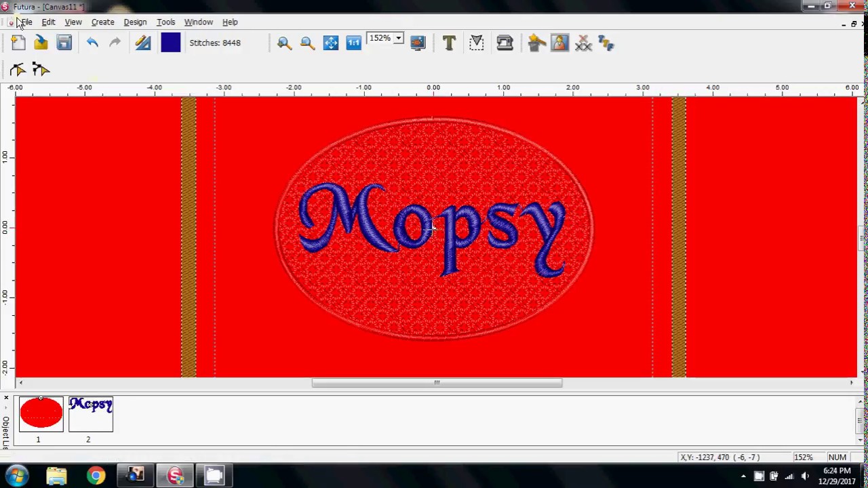Open a design file via folder icon
Viewport: 868px width, 488px height.
pos(41,43)
